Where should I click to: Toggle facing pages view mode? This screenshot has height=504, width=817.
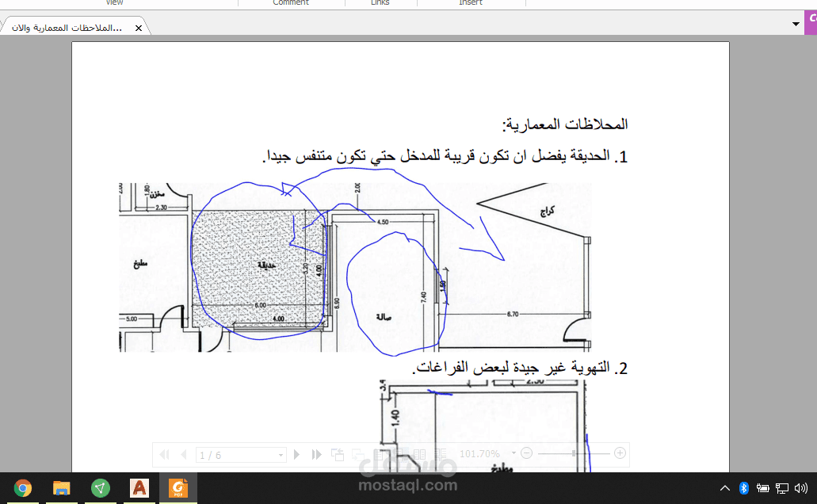tap(420, 454)
